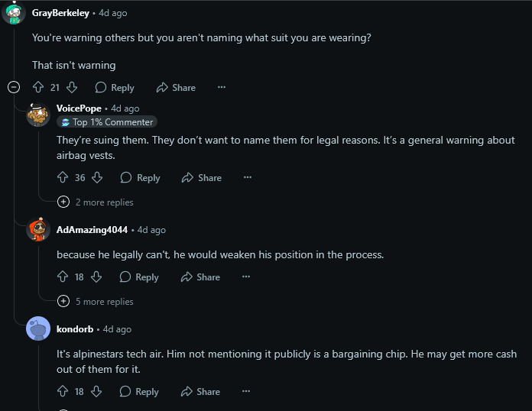The height and width of the screenshot is (411, 532).
Task: Downvote AdAmazing4044's comment
Action: coord(96,277)
